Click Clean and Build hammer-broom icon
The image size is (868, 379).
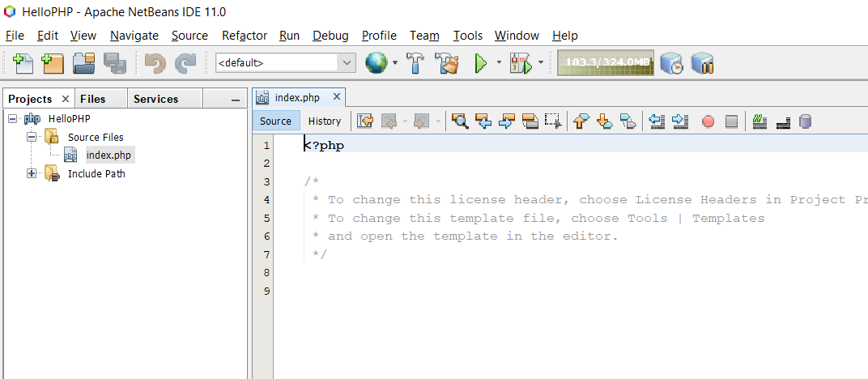point(447,63)
